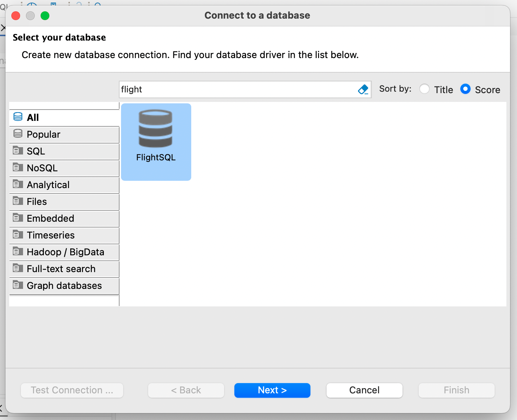Close the dialog with the red button
The width and height of the screenshot is (517, 420).
pyautogui.click(x=16, y=16)
